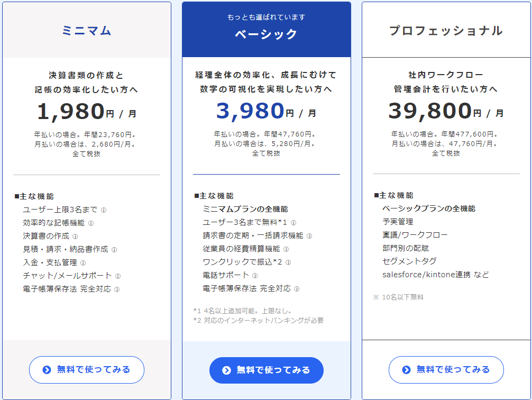Open info icon for ワンクリックで振込*2

point(288,262)
